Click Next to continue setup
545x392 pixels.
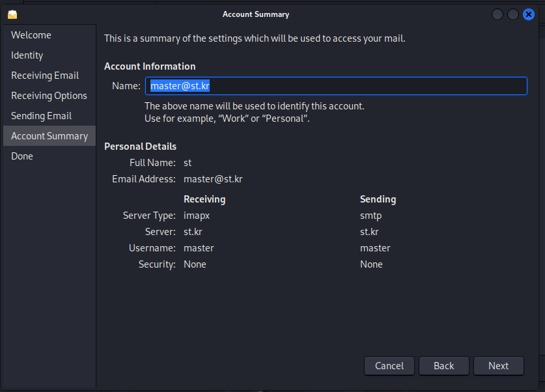point(498,365)
